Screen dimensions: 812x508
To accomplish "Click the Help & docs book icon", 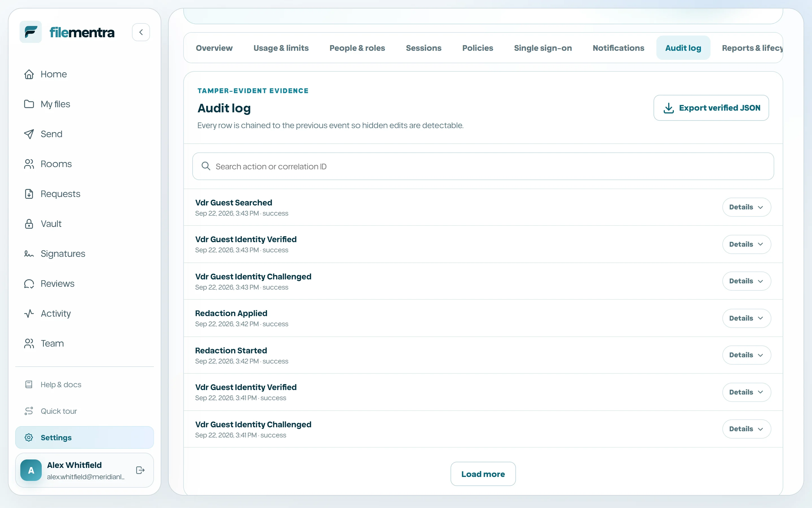I will [x=29, y=384].
